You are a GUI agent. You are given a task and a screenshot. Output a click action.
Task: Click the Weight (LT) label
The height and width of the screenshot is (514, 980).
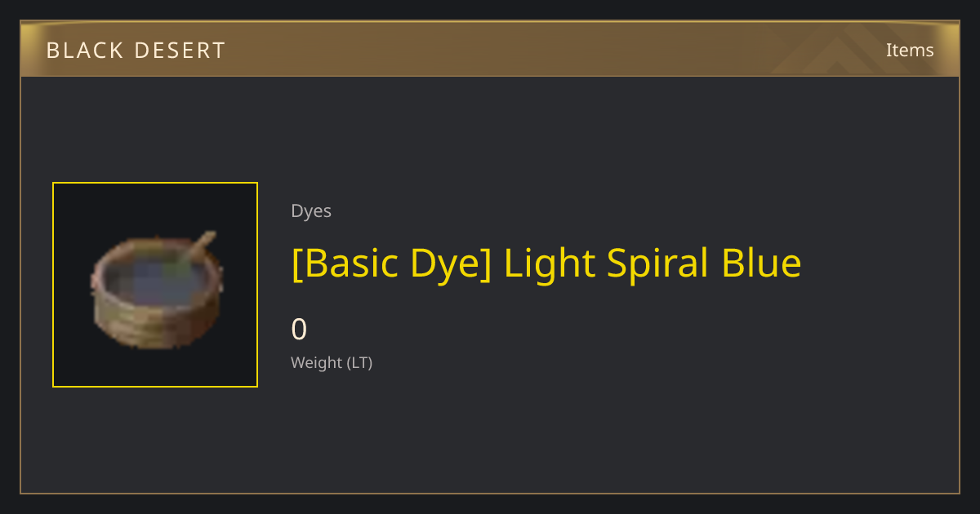coord(332,362)
